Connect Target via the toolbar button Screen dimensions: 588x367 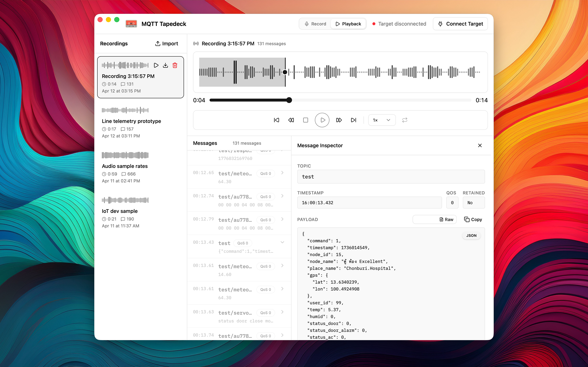(460, 23)
